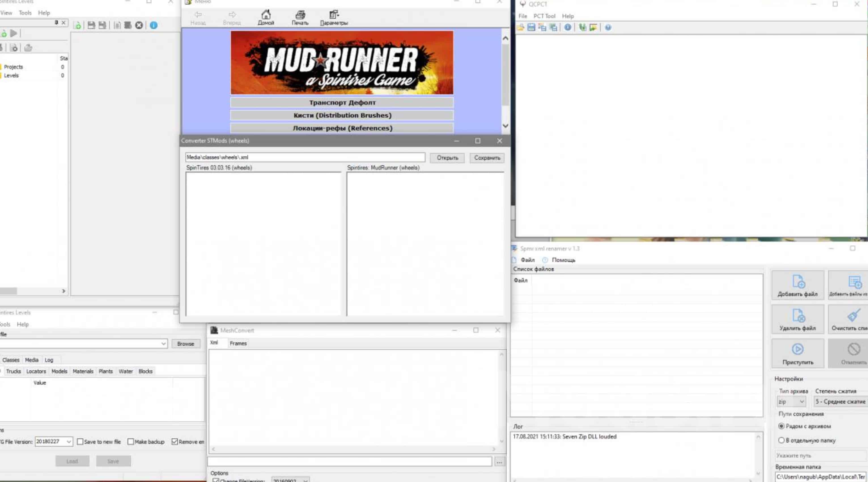Switch to the Frames tab in MeshConvert

click(x=238, y=343)
